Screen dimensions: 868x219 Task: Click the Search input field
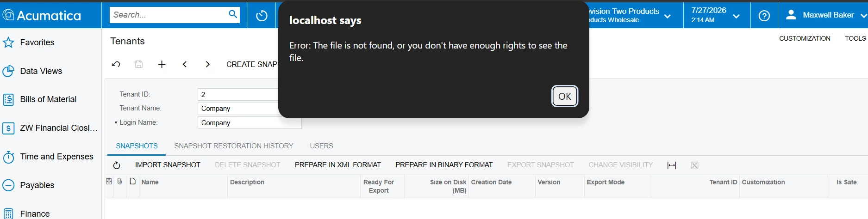point(169,15)
